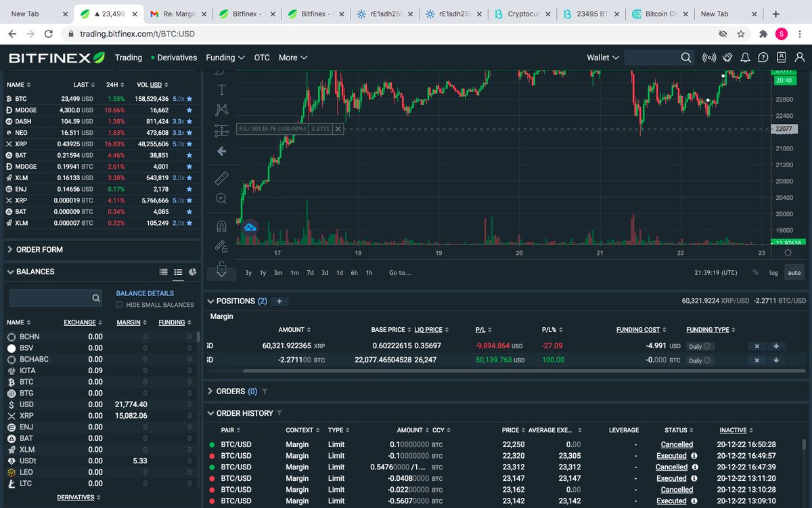This screenshot has height=508, width=812.
Task: Switch balances to detailed list view
Action: (x=163, y=272)
